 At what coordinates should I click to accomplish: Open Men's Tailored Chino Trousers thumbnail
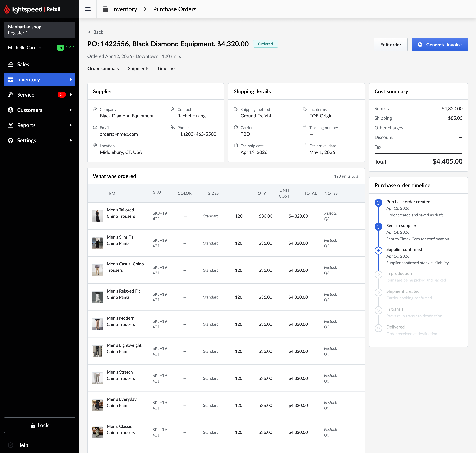98,216
